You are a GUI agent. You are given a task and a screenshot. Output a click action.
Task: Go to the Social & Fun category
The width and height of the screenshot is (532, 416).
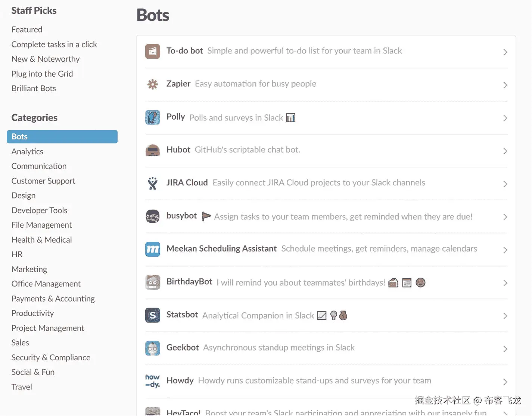(x=33, y=372)
